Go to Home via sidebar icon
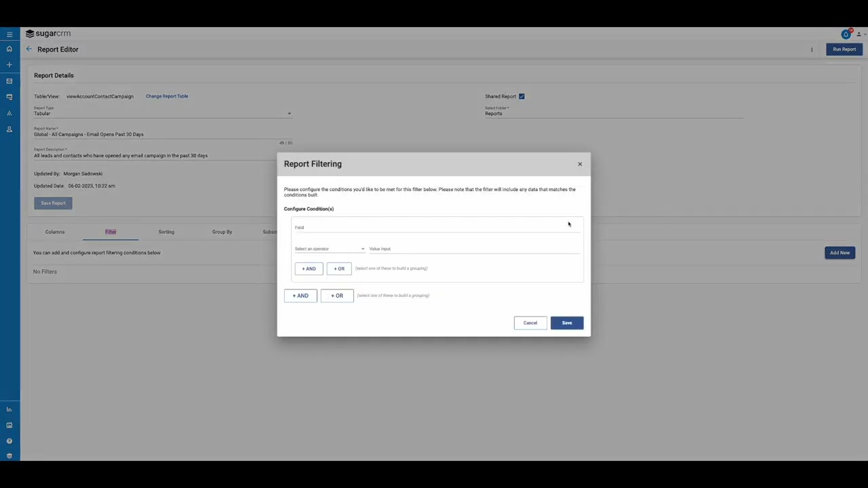 pos(9,49)
